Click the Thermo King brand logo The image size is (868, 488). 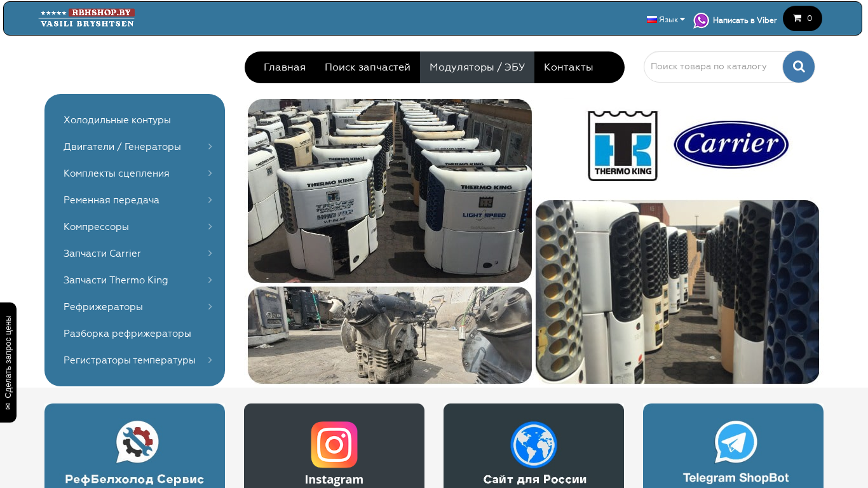click(x=623, y=146)
